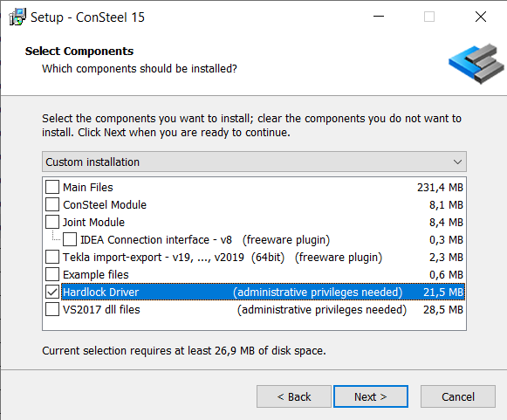507x420 pixels.
Task: Enable VS2017 dll files checkbox
Action: coord(52,309)
